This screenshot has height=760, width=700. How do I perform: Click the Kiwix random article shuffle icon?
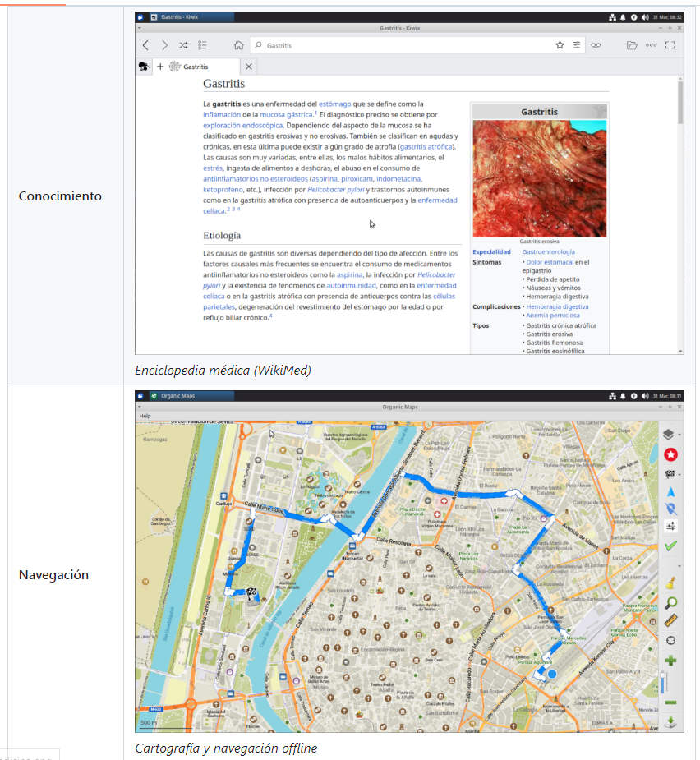pos(183,46)
